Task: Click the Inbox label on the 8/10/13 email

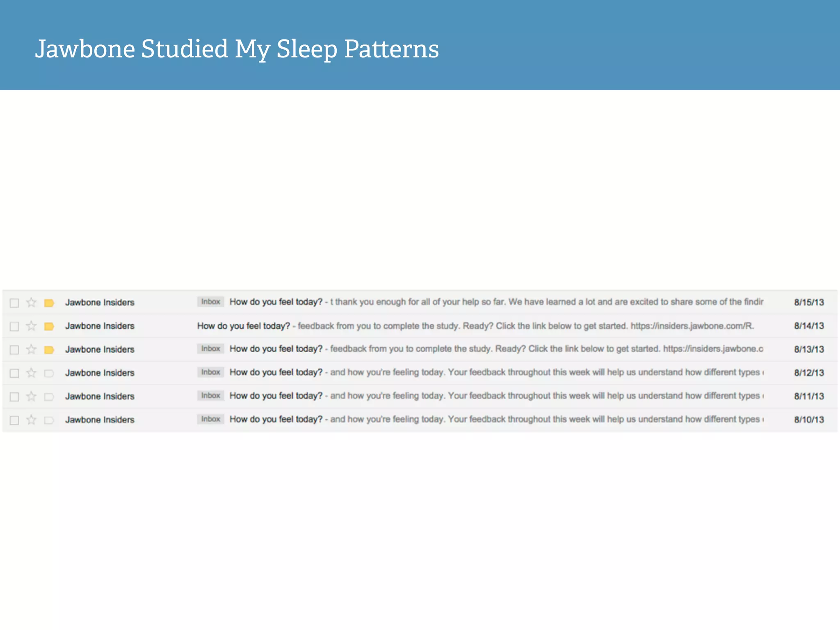Action: tap(210, 419)
